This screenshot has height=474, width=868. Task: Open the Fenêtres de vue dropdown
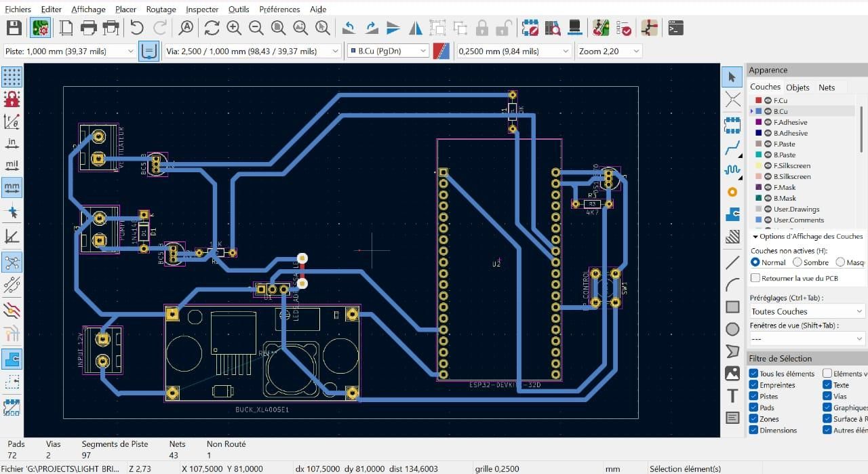(807, 338)
